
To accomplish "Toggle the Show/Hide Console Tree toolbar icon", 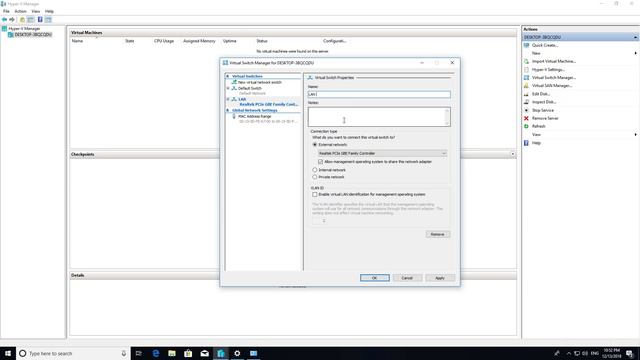I will coord(31,20).
